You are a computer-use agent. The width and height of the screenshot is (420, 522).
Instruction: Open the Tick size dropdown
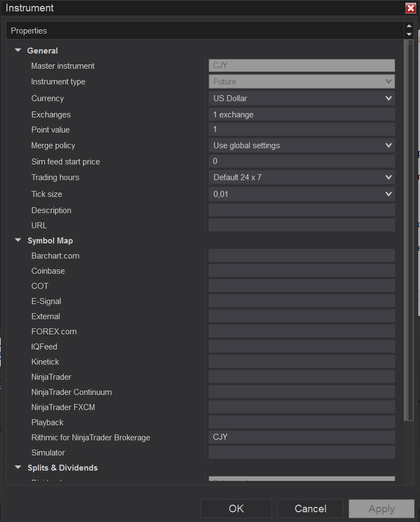click(x=388, y=194)
